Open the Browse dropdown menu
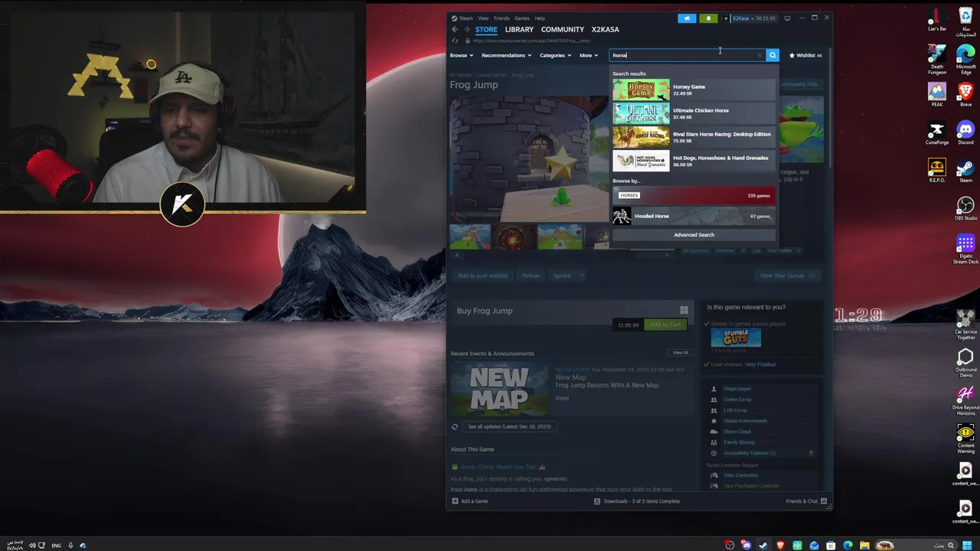Viewport: 980px width, 551px height. coord(462,55)
